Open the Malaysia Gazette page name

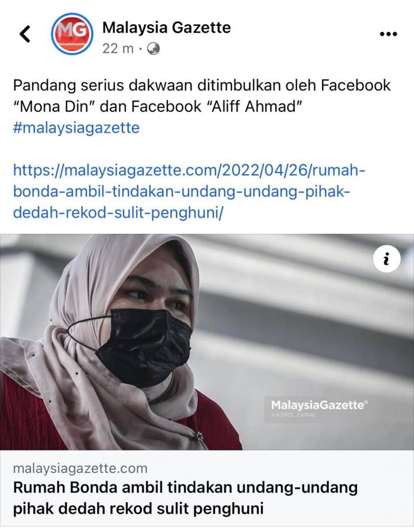click(x=166, y=28)
